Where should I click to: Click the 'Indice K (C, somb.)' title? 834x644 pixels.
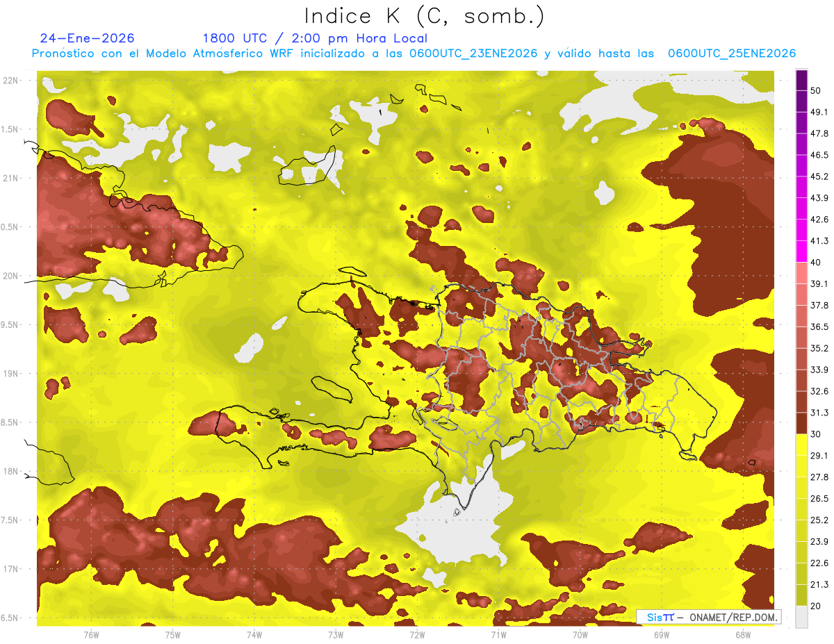click(x=425, y=16)
